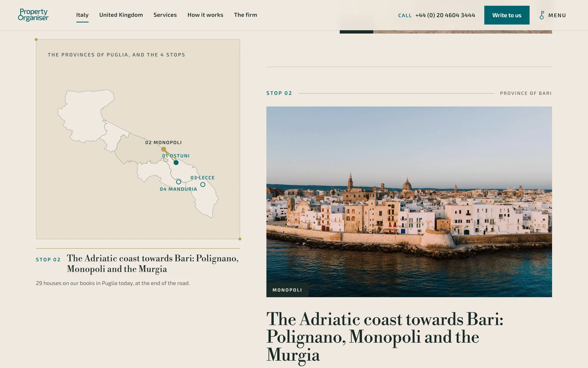Viewport: 588px width, 368px height.
Task: Click the Foggia province shape on map
Action: pos(85,116)
